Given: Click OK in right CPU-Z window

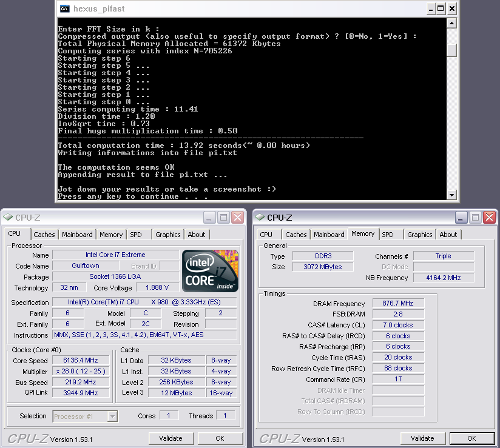Looking at the screenshot, I should pyautogui.click(x=472, y=438).
